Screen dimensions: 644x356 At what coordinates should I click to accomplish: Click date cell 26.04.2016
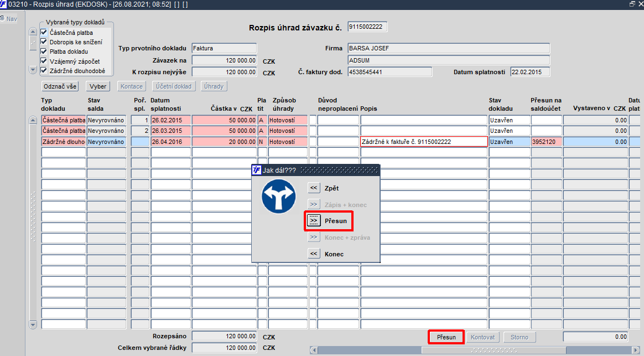coord(171,141)
